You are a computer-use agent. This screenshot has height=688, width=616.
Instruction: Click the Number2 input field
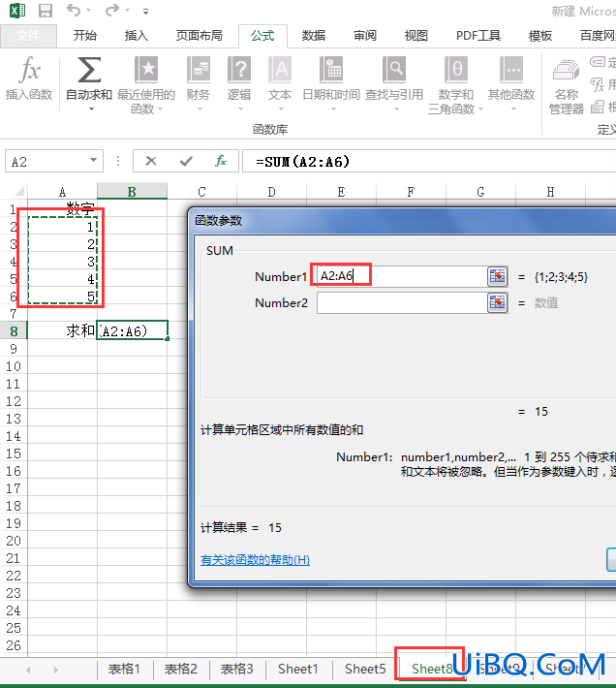402,302
